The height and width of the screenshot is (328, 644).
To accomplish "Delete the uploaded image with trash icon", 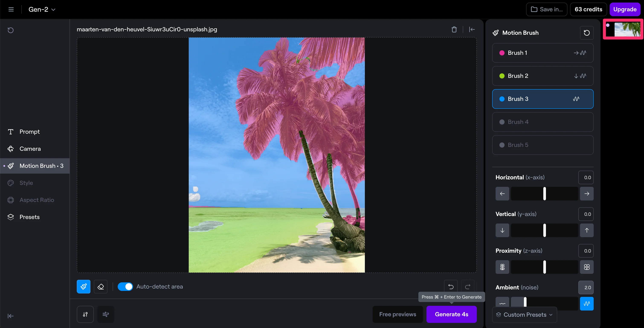I will point(454,29).
